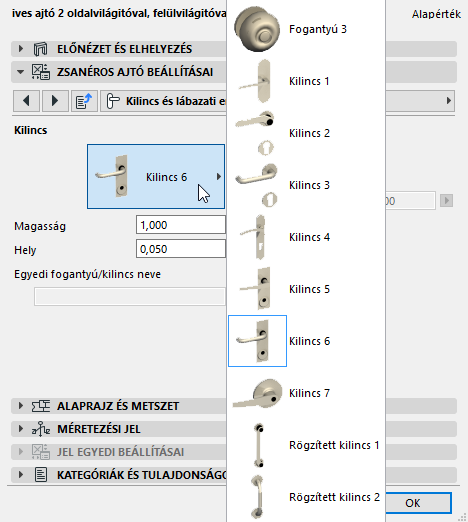
Task: Click the Egyedi fogantyú/kilincs neve text field
Action: coord(130,296)
